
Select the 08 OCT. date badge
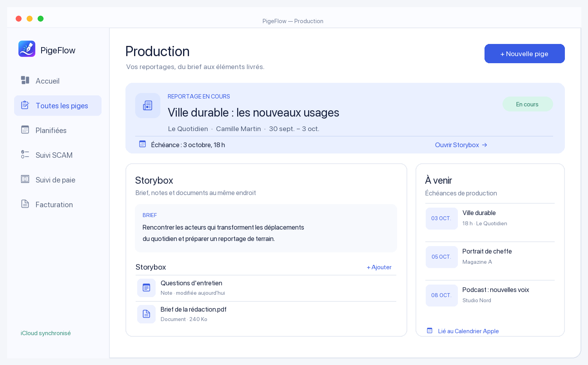(x=441, y=296)
